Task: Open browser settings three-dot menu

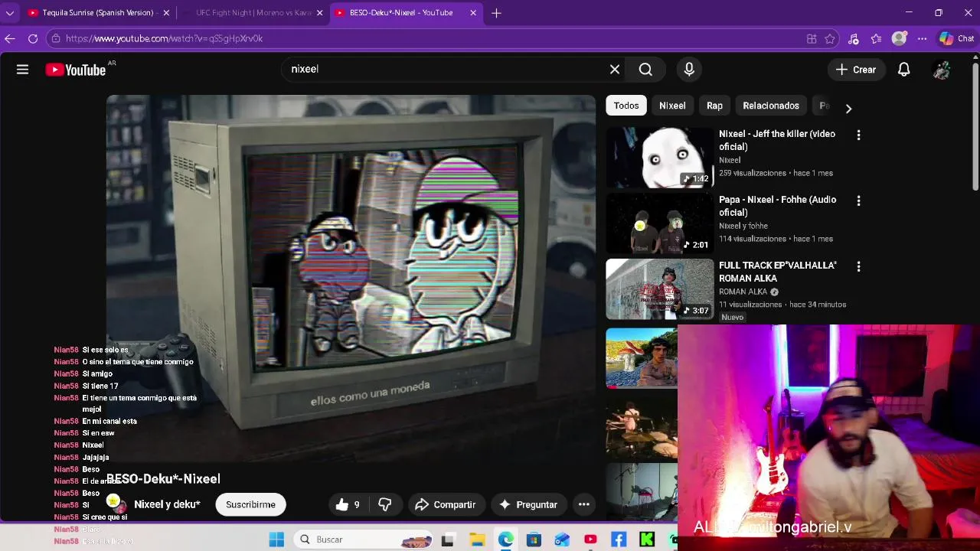Action: (x=923, y=38)
